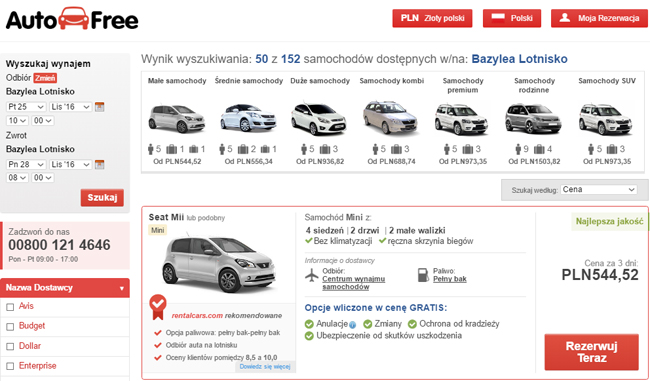The width and height of the screenshot is (650, 381).
Task: Open return day dropdown Pn 28
Action: (x=26, y=165)
